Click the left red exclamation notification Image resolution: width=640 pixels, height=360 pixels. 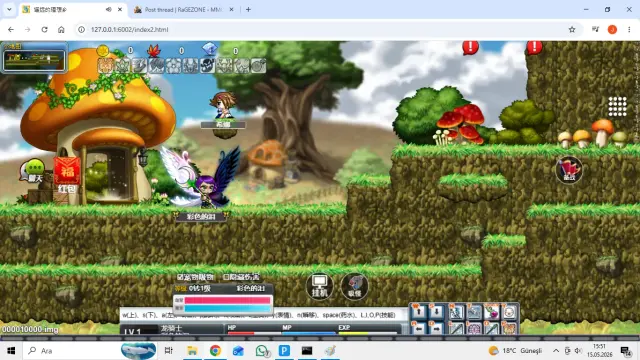coord(470,47)
